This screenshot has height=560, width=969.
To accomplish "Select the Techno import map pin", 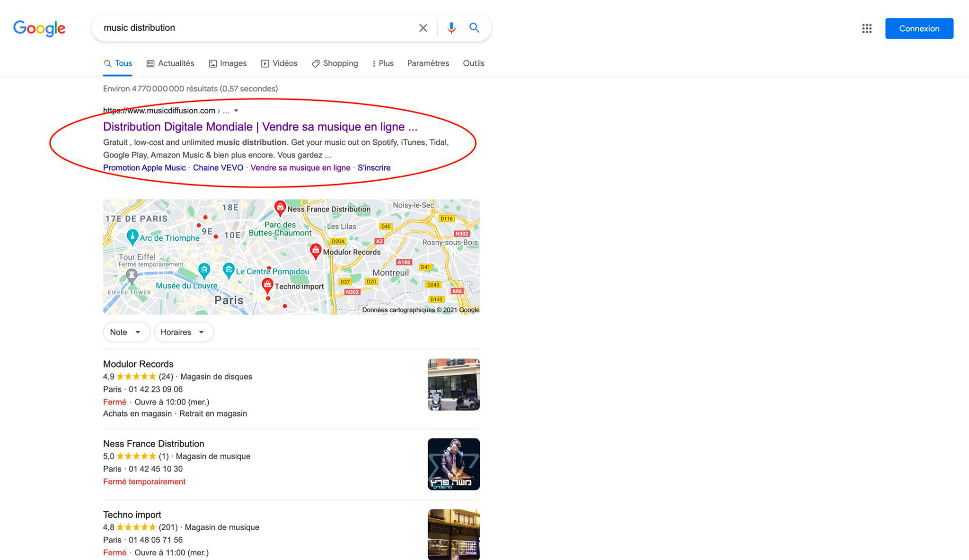I will [x=267, y=284].
